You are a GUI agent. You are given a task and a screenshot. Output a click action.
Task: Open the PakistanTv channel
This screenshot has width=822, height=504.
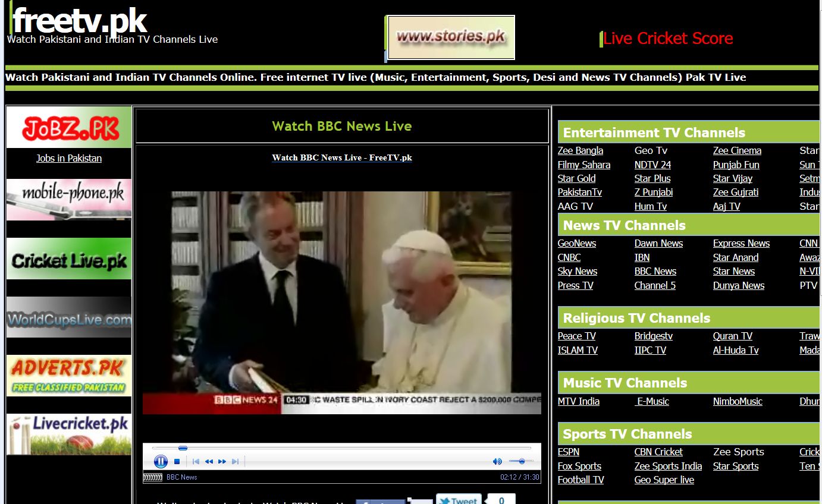580,192
